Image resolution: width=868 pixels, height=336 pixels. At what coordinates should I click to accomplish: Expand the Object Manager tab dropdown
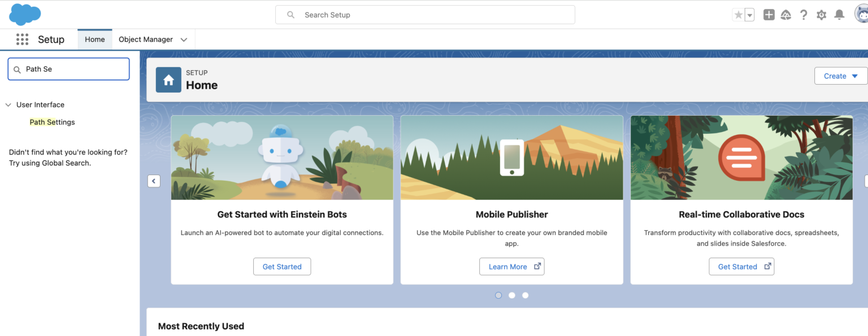click(x=184, y=40)
